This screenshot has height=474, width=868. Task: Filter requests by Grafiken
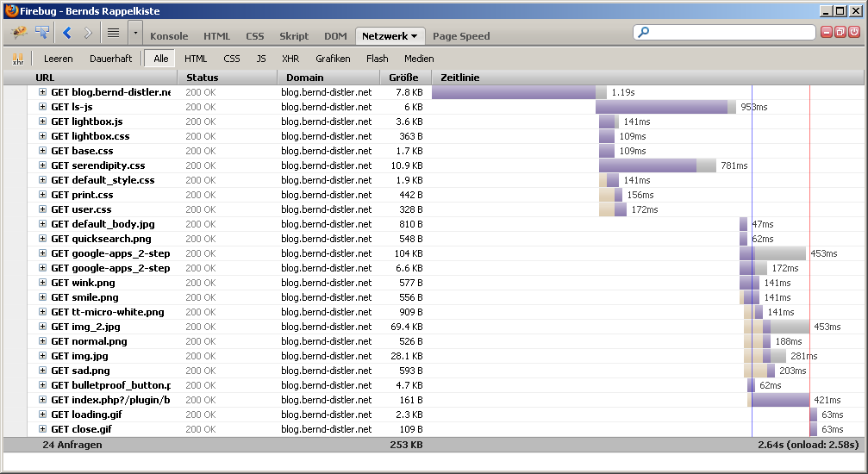(x=333, y=59)
